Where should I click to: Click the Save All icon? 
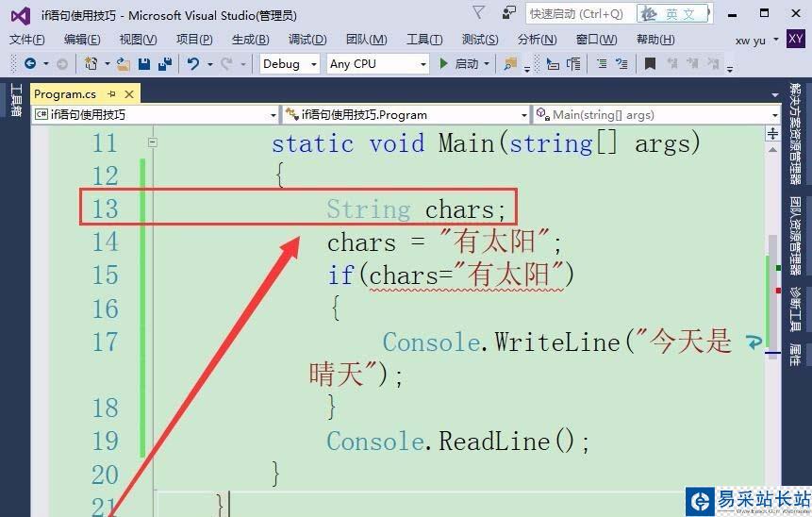click(165, 64)
